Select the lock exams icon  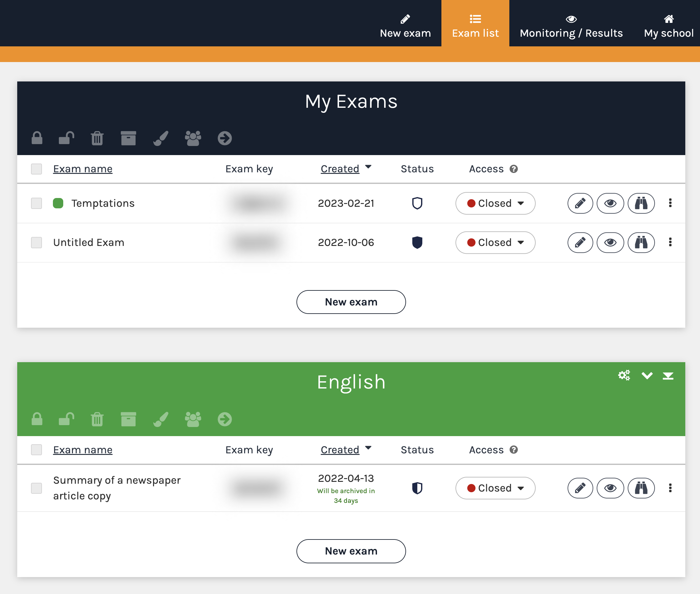click(37, 138)
